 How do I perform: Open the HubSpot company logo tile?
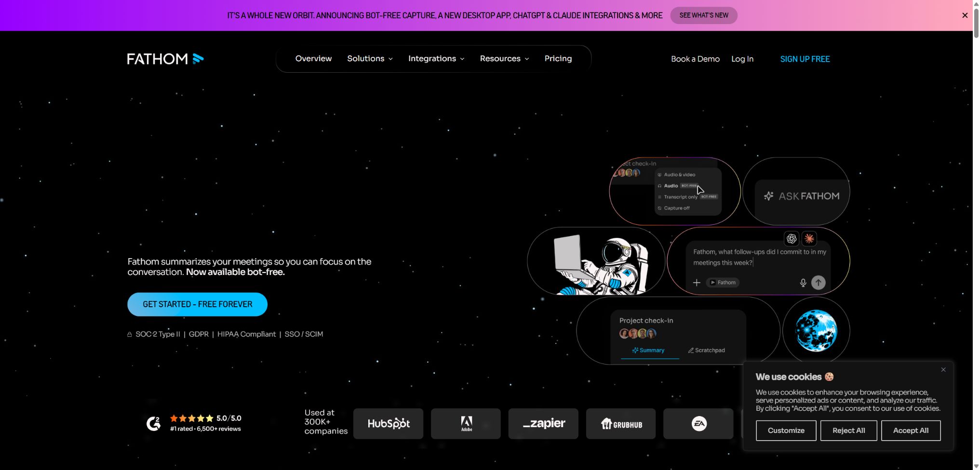coord(389,424)
